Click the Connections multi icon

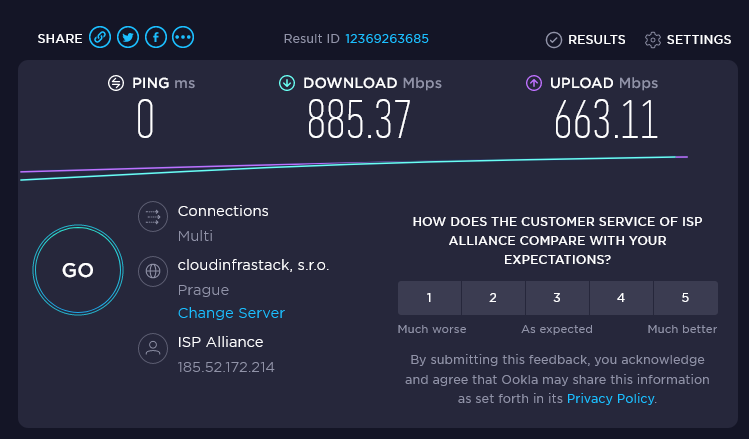152,216
